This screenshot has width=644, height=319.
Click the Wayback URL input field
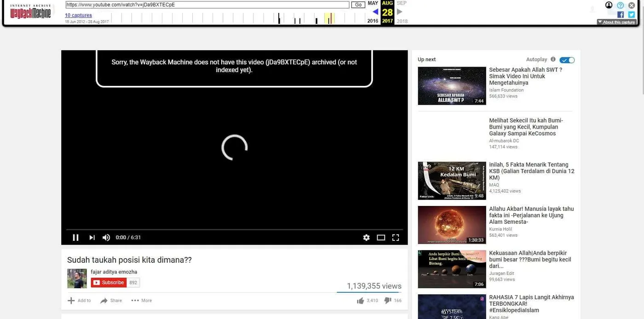pos(207,5)
